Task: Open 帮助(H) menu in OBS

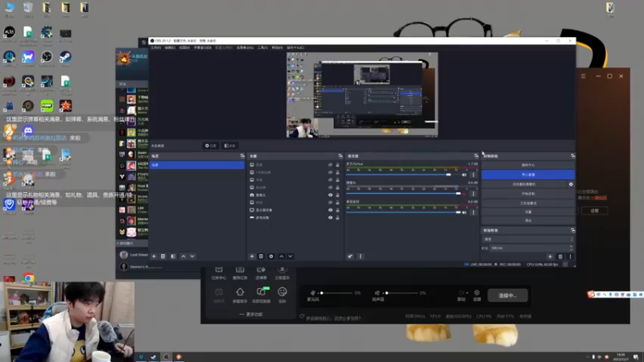Action: point(277,47)
